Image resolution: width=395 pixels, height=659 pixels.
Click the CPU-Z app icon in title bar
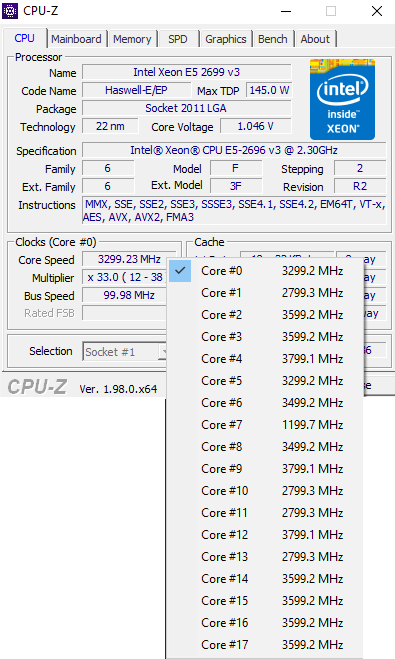10,11
